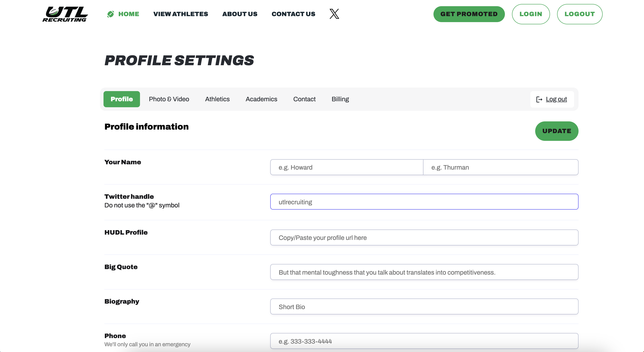Click the HUDL Profile url field

pyautogui.click(x=424, y=237)
